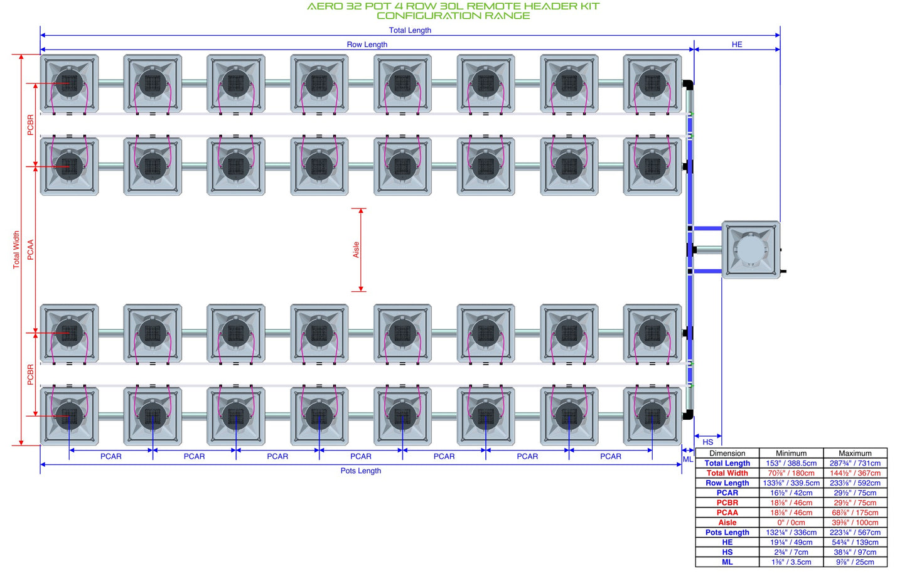Screen dimensions: 907x588
Task: Click the 1⅜" / 3.5cm ML minimum value
Action: (791, 562)
